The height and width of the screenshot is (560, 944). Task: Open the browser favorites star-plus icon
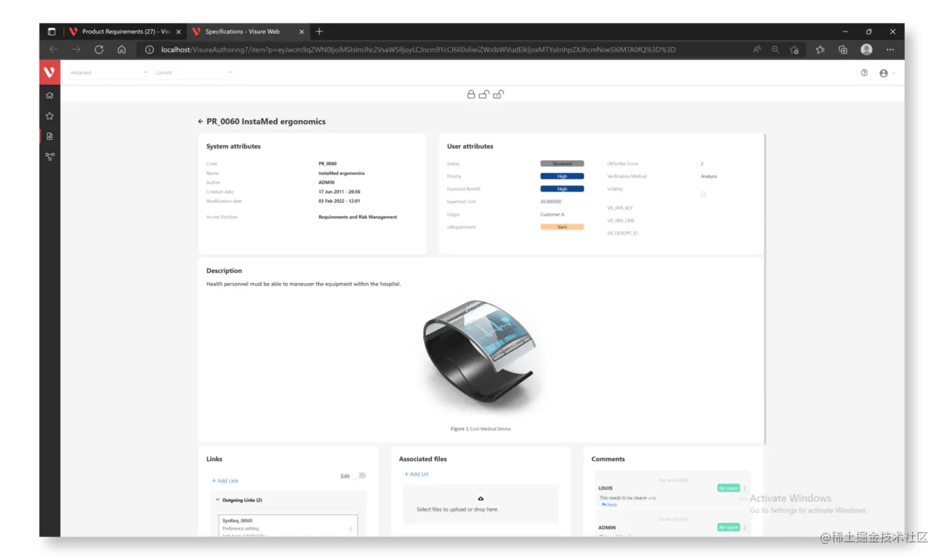[x=794, y=49]
